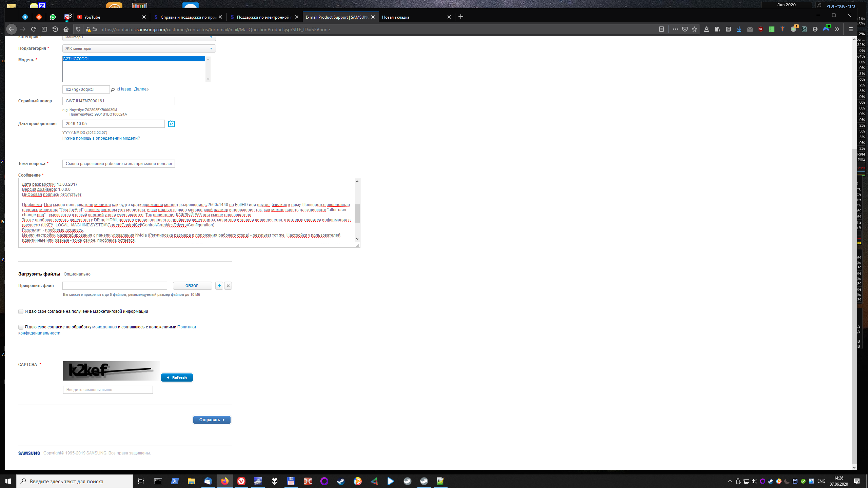Open the history clock icon in toolbar
Screen dimensions: 868x488
pyautogui.click(x=55, y=29)
